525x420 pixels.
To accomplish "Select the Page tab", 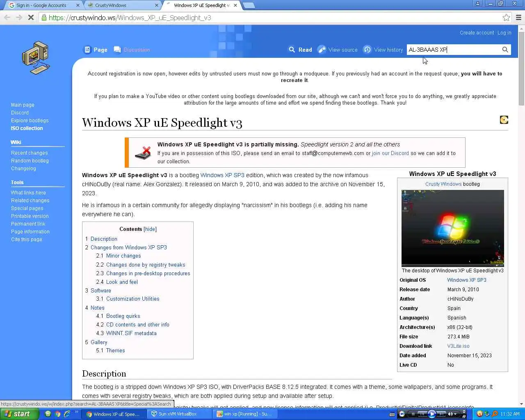I will coord(96,50).
